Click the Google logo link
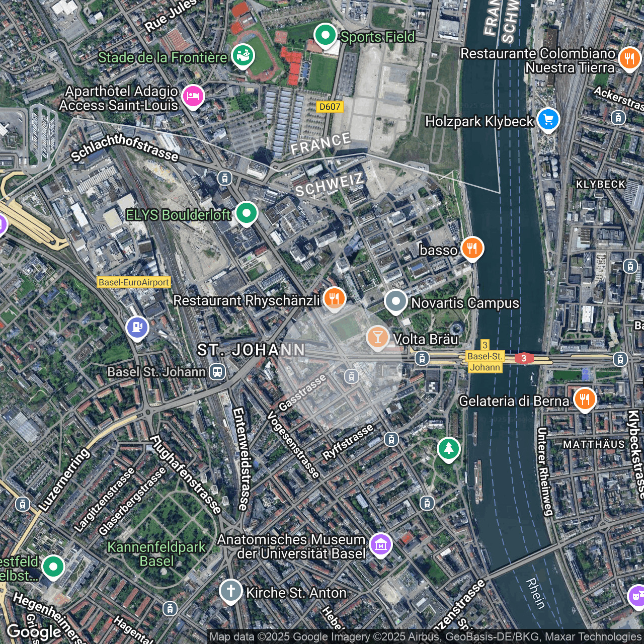 [34, 632]
